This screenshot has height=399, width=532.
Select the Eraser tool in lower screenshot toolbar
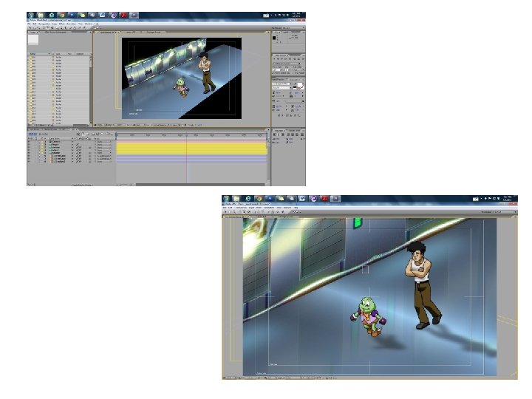tap(278, 212)
